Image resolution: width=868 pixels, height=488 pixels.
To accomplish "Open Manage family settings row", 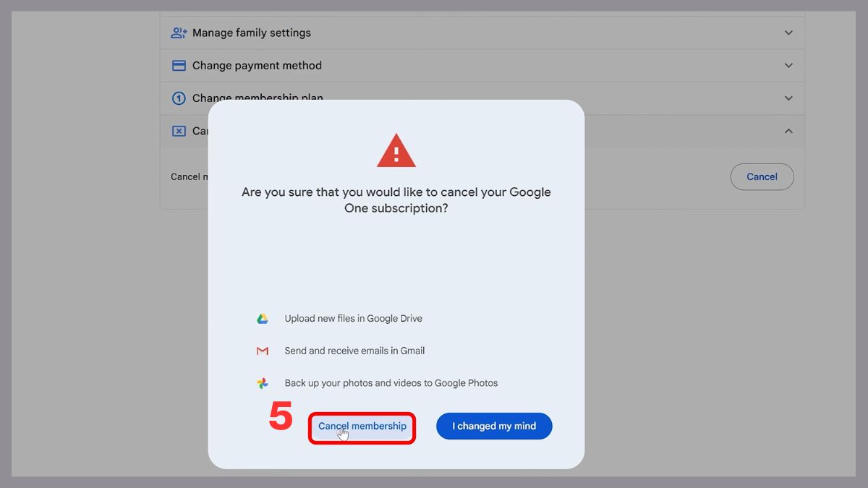I will (482, 33).
